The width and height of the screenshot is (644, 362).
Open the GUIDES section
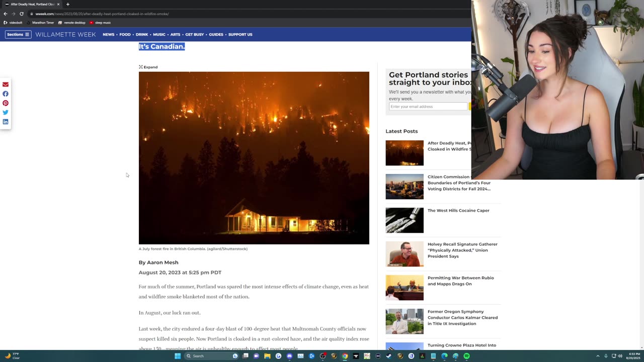(216, 34)
